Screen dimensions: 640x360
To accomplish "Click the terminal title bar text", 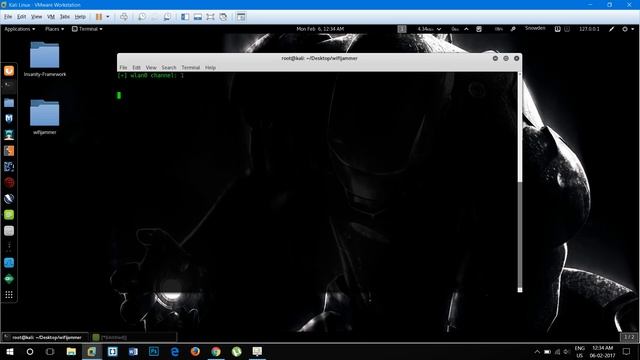I will click(320, 58).
